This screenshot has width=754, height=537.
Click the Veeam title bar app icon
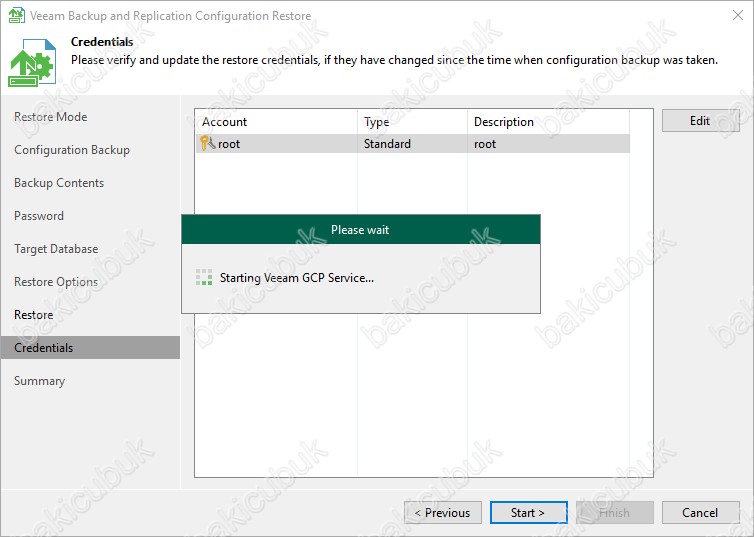17,15
